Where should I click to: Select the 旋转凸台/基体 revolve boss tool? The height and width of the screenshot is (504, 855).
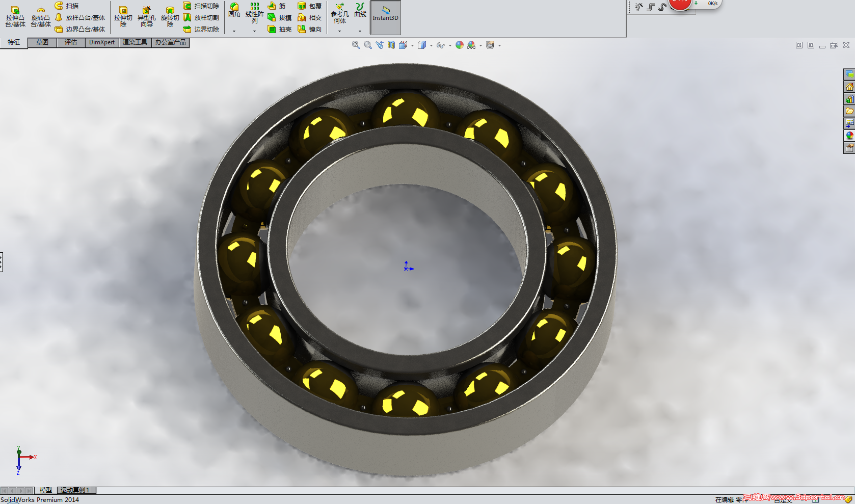(x=41, y=17)
